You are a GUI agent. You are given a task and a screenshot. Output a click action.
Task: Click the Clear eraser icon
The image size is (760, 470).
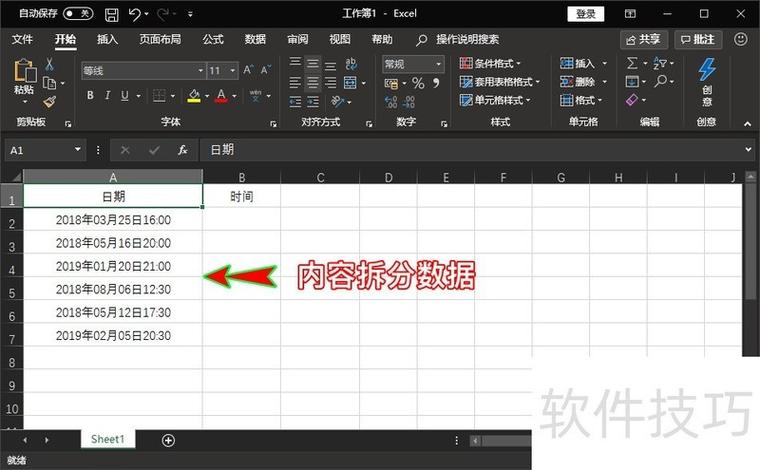tap(632, 100)
